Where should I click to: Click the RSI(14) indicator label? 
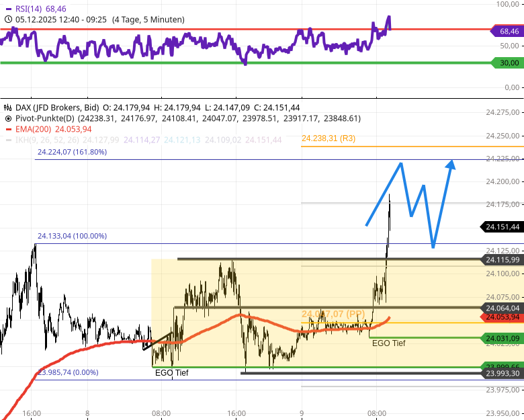(31, 9)
